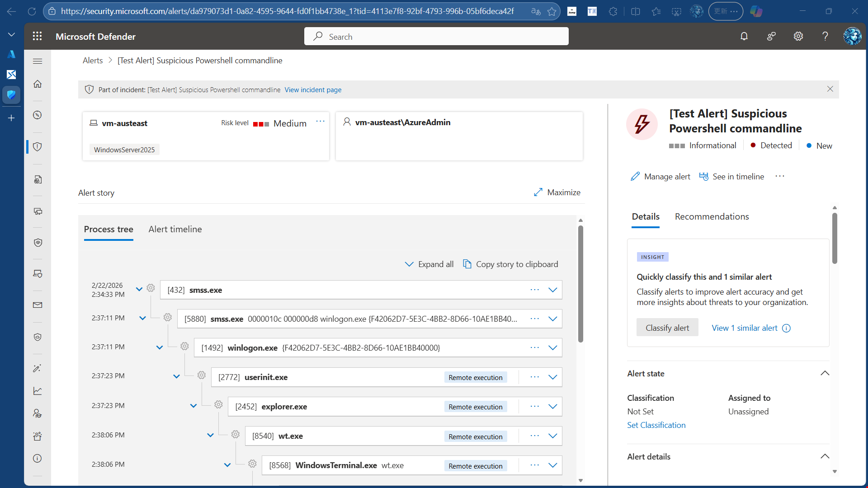Click into the Search input field
This screenshot has width=868, height=488.
(436, 36)
